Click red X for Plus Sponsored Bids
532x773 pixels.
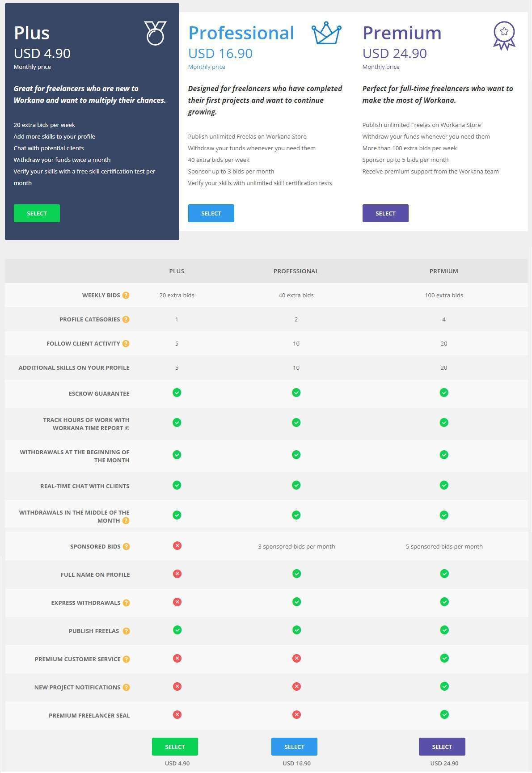pos(177,545)
